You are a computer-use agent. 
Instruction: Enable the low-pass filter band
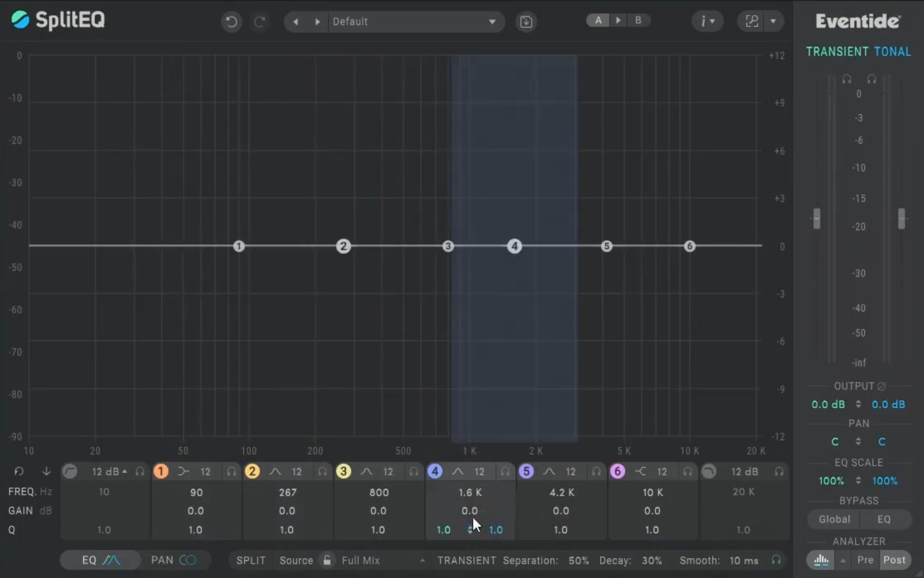709,471
